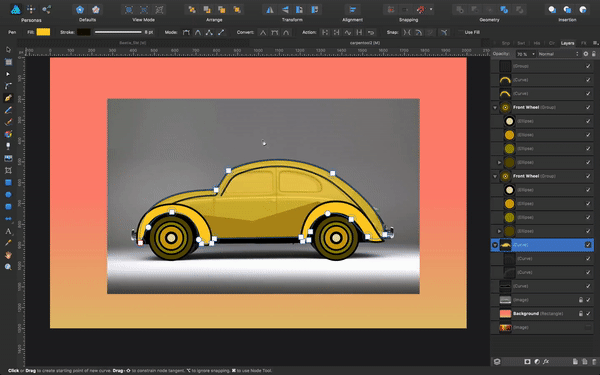Toggle visibility of the selected Curve layer

(588, 245)
